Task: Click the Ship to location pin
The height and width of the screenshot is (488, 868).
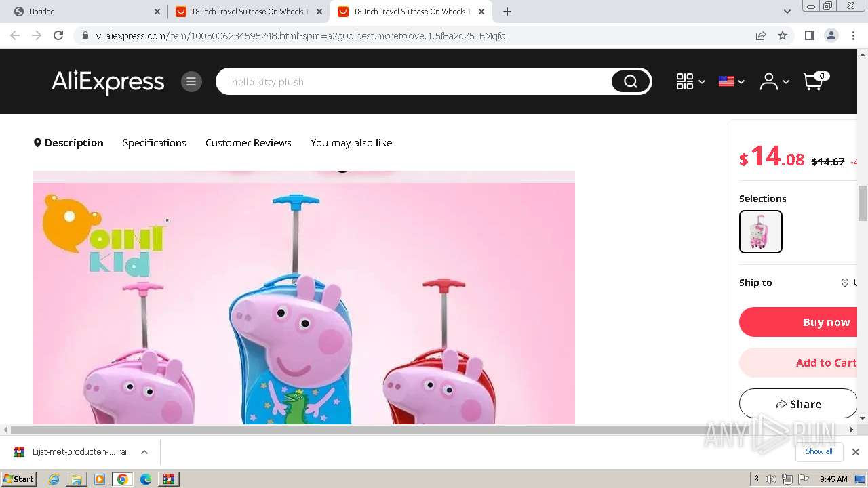Action: pyautogui.click(x=845, y=283)
